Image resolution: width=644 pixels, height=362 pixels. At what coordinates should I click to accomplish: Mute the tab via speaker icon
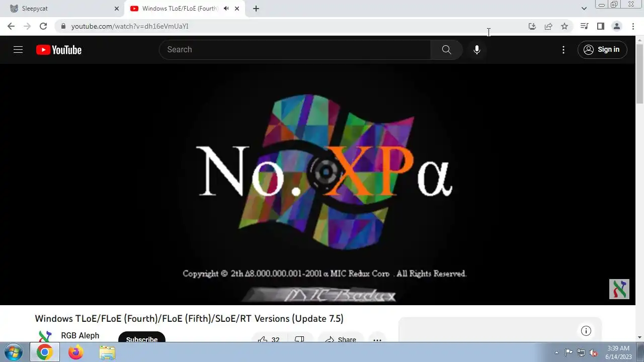tap(226, 9)
